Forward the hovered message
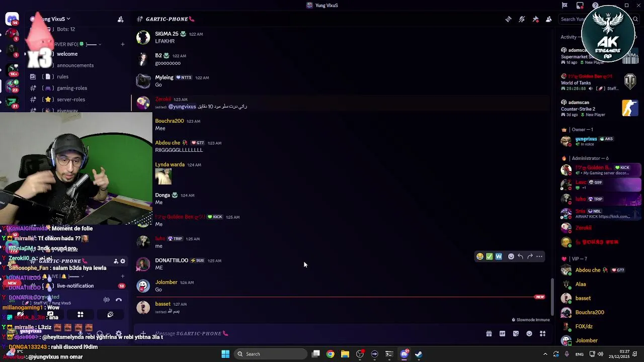The image size is (644, 362). point(530,256)
